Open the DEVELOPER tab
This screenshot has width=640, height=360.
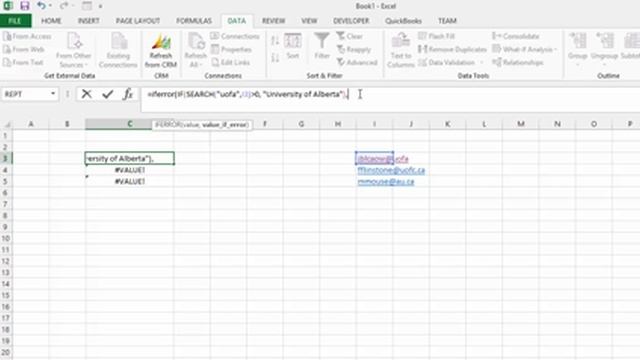pos(351,21)
